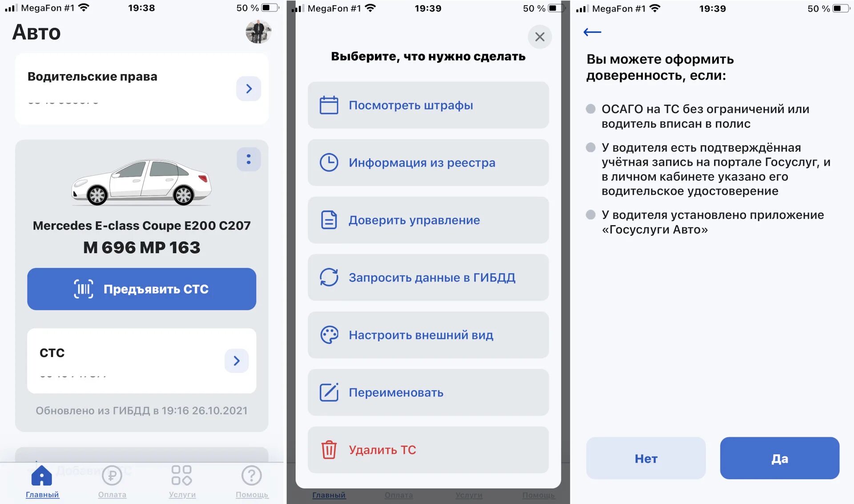854x504 pixels.
Task: Select Да to confirm power of attorney
Action: [779, 458]
